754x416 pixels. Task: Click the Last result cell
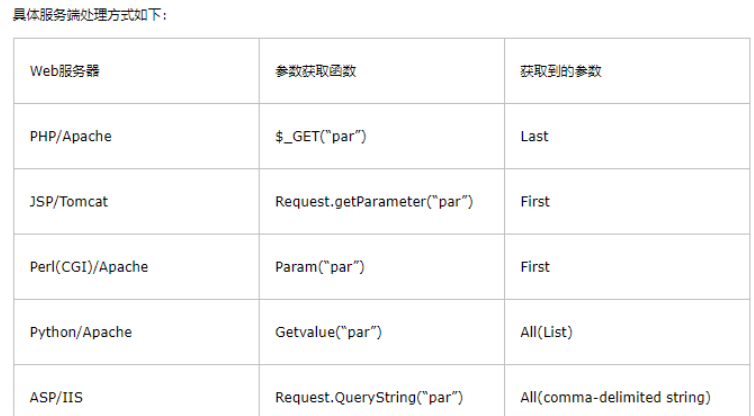pyautogui.click(x=534, y=136)
